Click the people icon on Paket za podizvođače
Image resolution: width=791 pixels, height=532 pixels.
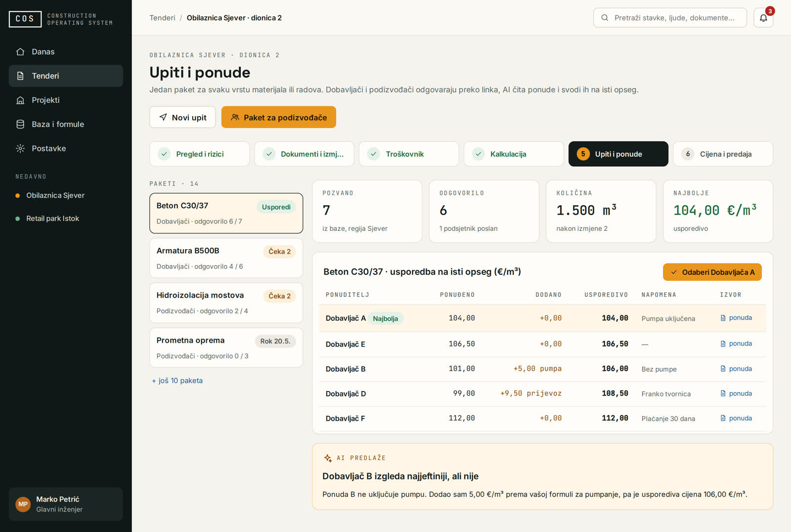[235, 117]
